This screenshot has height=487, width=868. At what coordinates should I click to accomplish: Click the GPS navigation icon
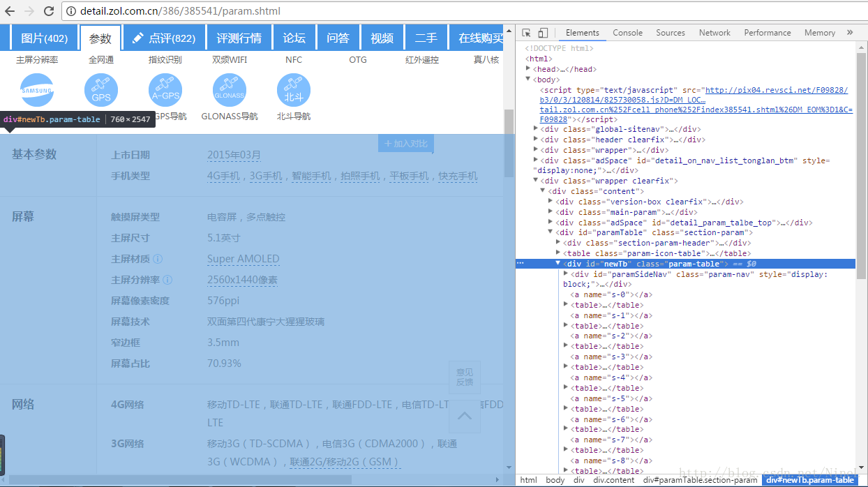tap(101, 91)
